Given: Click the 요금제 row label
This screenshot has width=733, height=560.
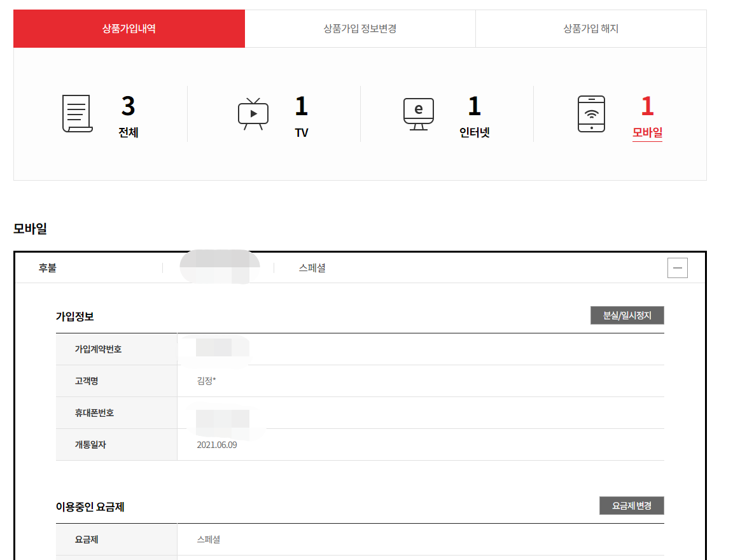Looking at the screenshot, I should coord(87,540).
